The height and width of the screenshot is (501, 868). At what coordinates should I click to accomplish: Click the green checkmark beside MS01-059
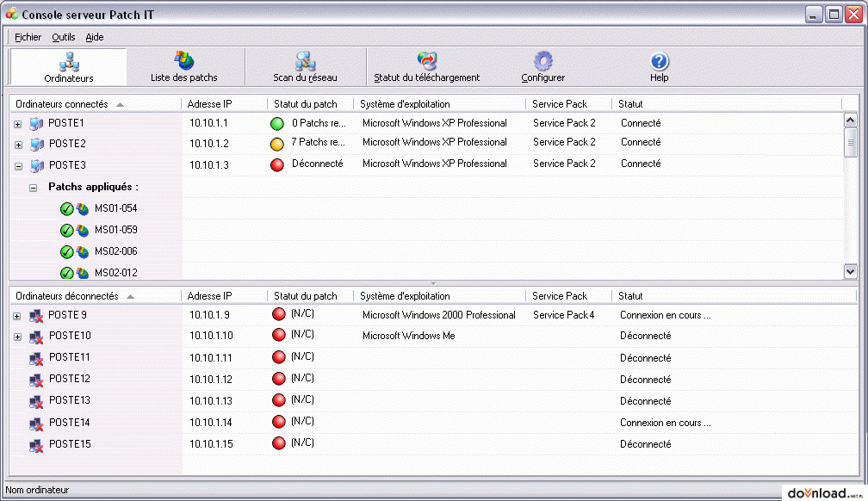click(66, 231)
